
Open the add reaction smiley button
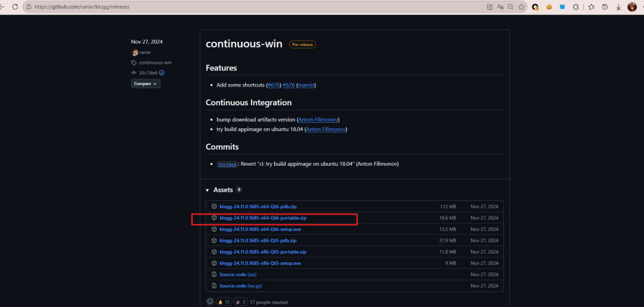(x=210, y=302)
